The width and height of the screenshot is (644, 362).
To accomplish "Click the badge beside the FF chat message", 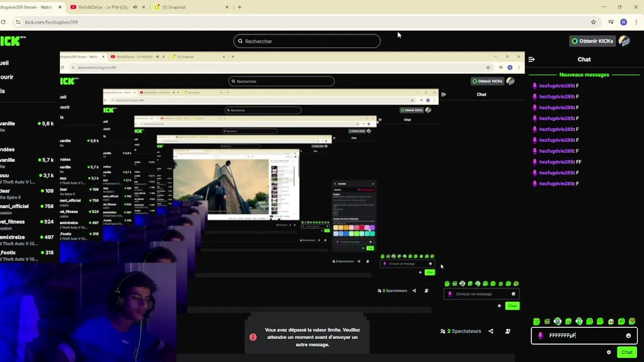I will coord(535,162).
